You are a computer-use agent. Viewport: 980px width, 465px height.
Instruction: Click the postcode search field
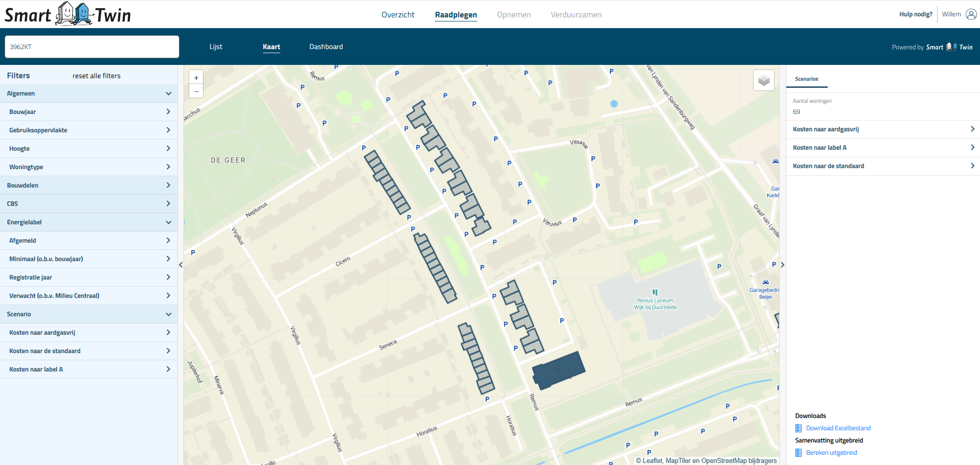[x=92, y=46]
